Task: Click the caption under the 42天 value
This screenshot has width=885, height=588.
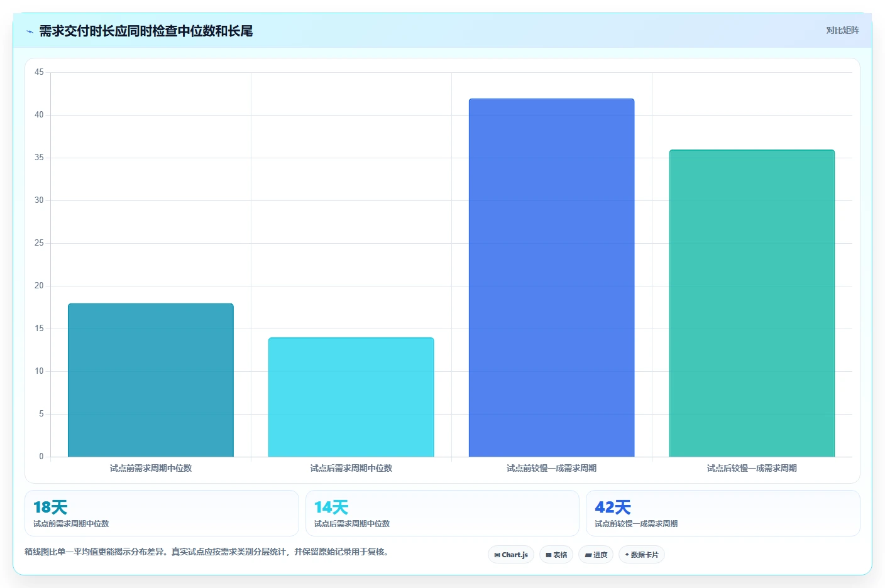Action: (636, 524)
